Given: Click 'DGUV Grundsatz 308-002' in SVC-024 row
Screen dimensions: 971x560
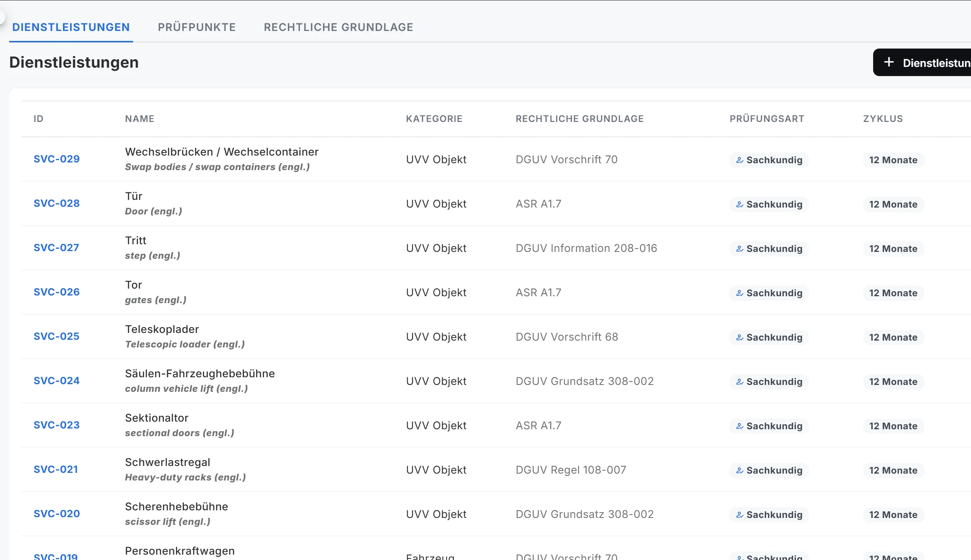Looking at the screenshot, I should [x=585, y=381].
